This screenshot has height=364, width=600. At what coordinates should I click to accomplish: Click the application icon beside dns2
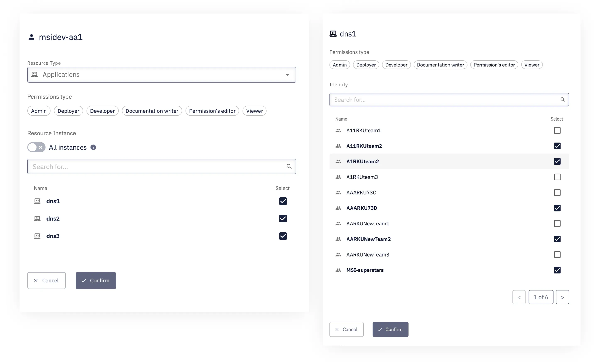click(37, 218)
